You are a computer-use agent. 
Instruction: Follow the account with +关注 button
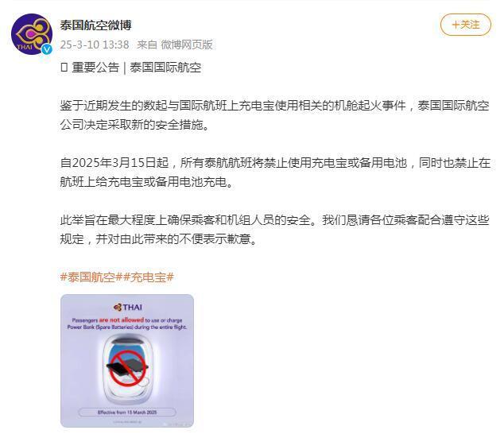(x=465, y=25)
